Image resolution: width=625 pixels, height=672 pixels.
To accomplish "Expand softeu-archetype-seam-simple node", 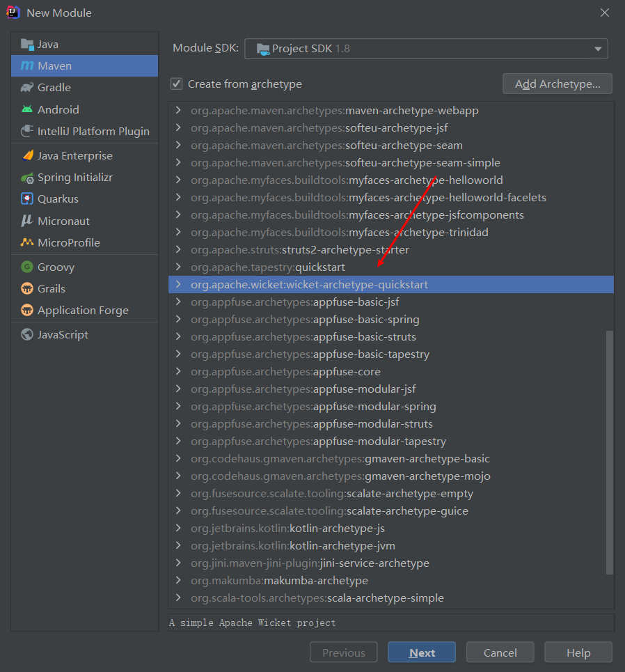I will 178,162.
